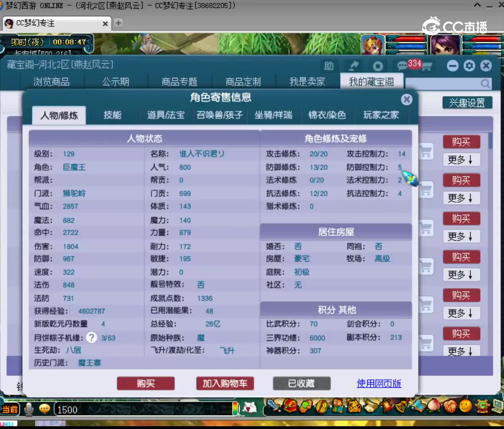This screenshot has height=429, width=504.
Task: Click the fourth 购买 button in the list
Action: pyautogui.click(x=461, y=257)
